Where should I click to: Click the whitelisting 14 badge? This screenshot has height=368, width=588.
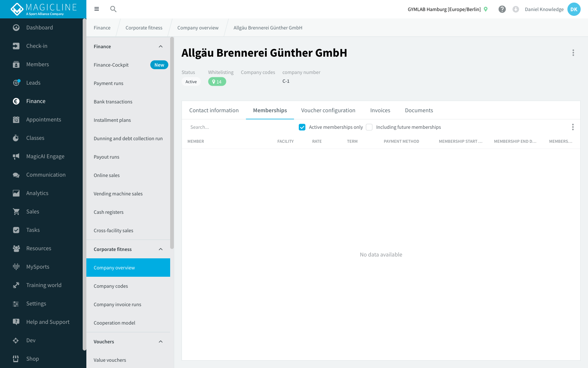(x=217, y=82)
